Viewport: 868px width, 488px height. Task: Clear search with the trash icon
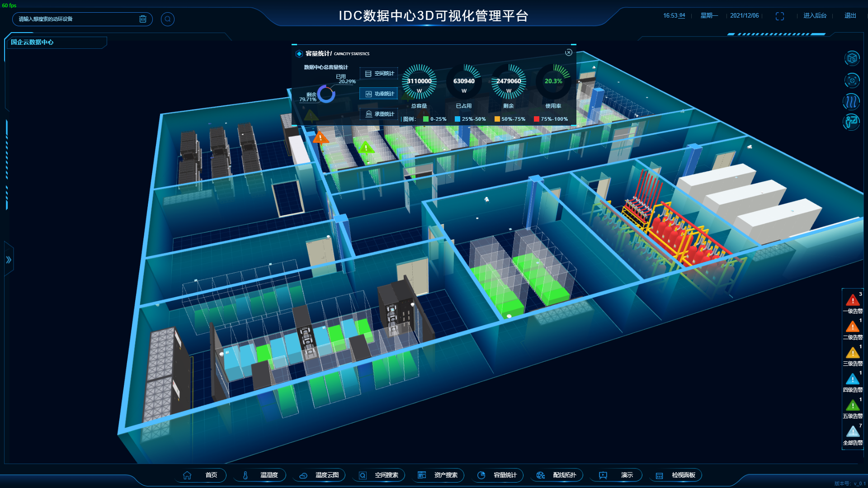[143, 19]
